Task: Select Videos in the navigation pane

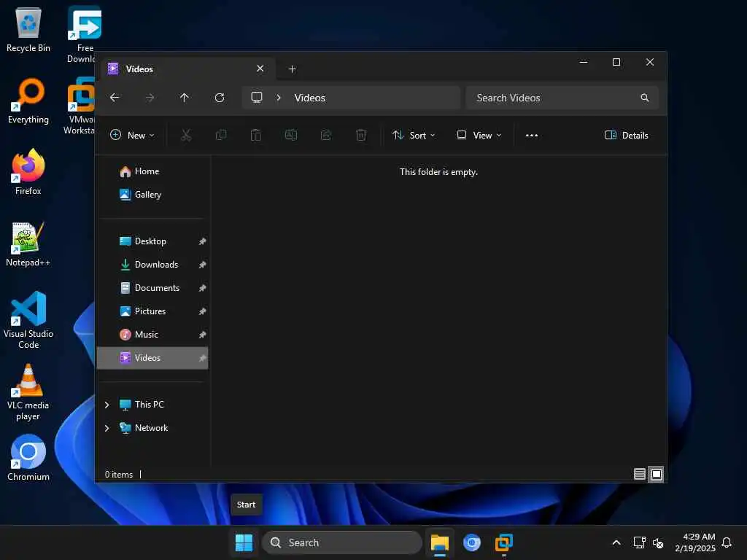Action: 152,358
